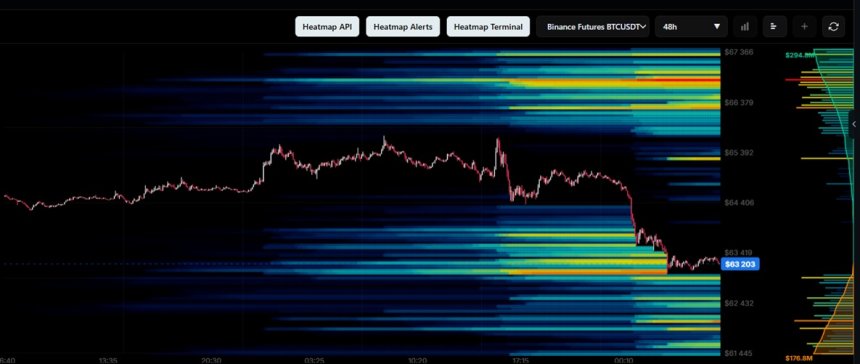Expand the 48h timeframe dropdown
860x364 pixels.
(691, 26)
